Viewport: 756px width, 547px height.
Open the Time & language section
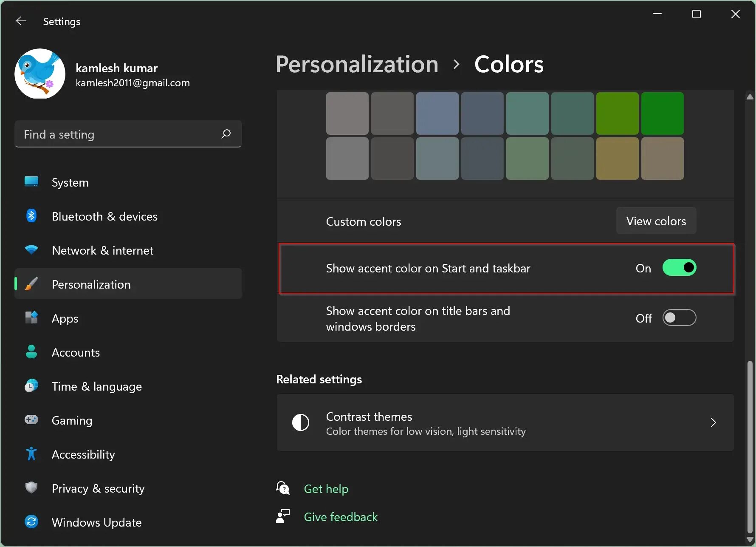click(96, 386)
